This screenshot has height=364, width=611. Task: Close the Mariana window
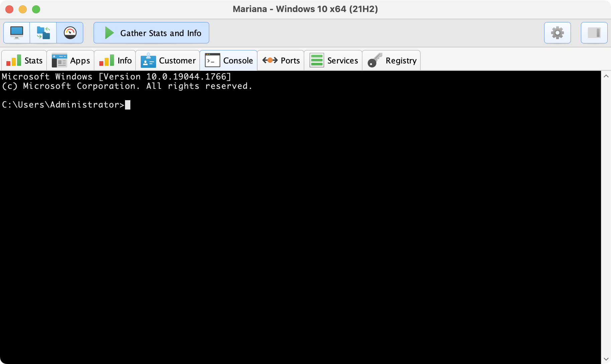[9, 9]
